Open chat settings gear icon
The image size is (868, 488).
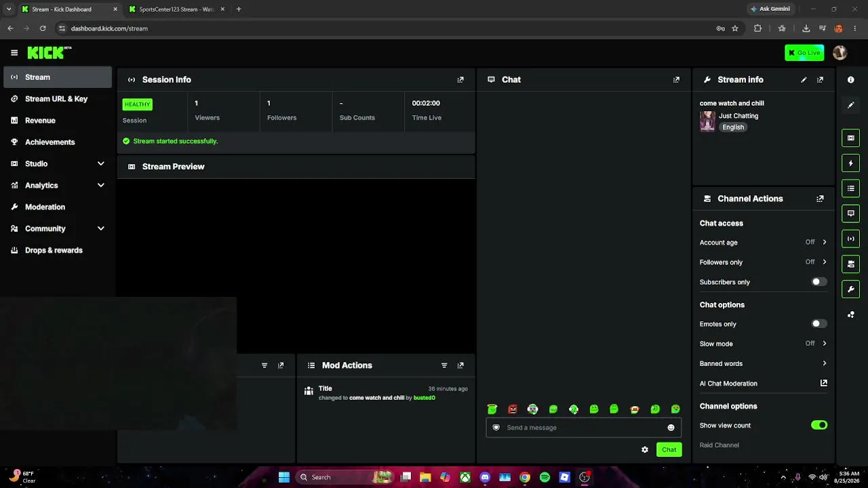coord(645,449)
